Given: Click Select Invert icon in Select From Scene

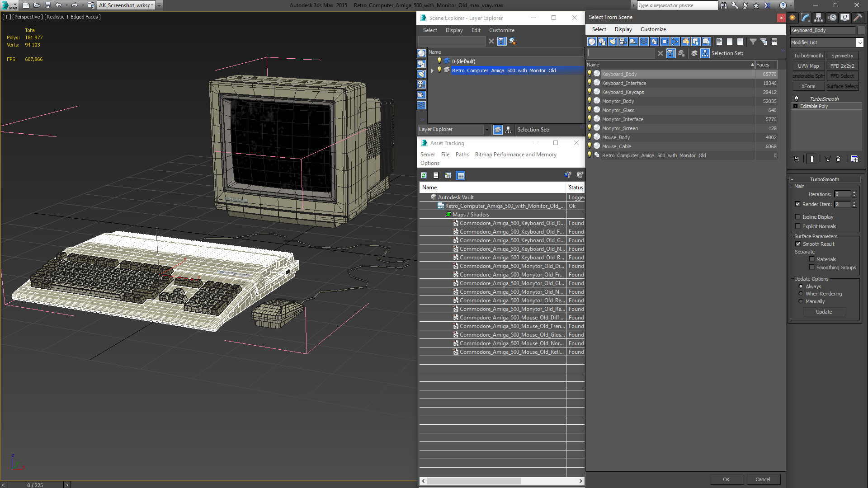Looking at the screenshot, I should [x=740, y=42].
